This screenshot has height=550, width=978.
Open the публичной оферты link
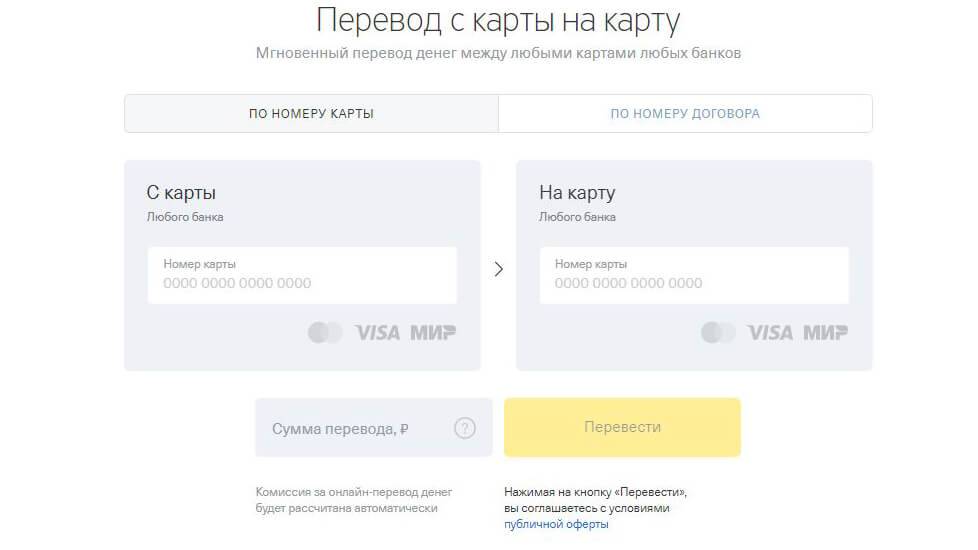pos(556,524)
